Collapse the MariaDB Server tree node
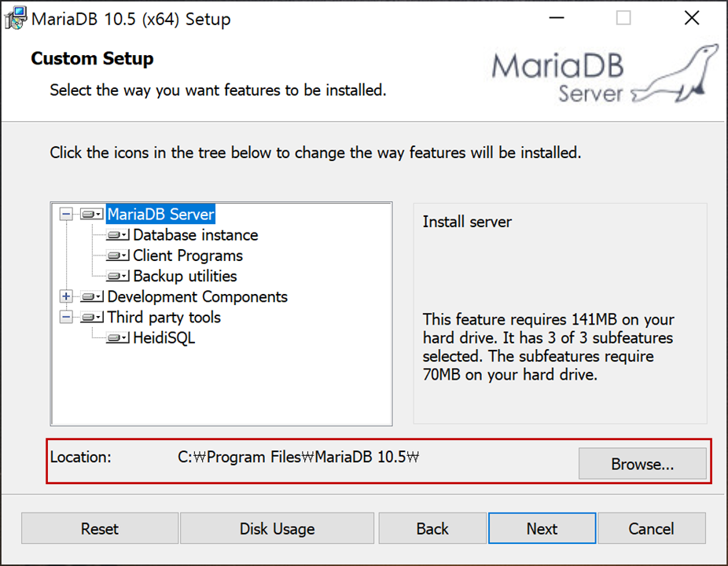 click(66, 214)
